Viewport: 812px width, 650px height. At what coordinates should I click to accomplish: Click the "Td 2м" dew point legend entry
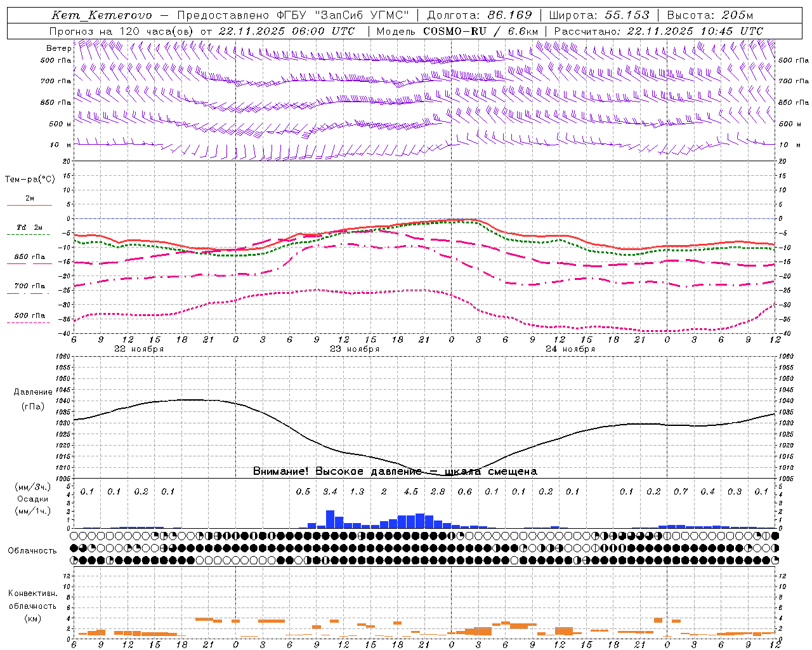(30, 227)
